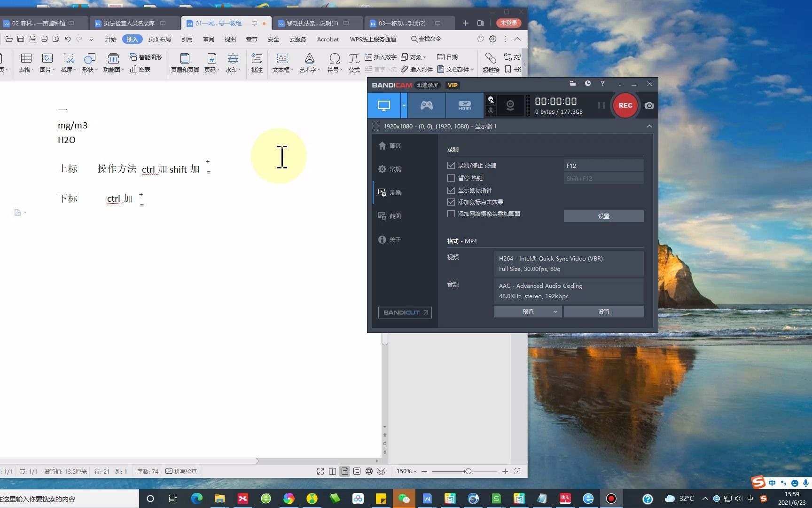This screenshot has width=812, height=508.
Task: Insert a table with the 表格 icon
Action: point(26,63)
